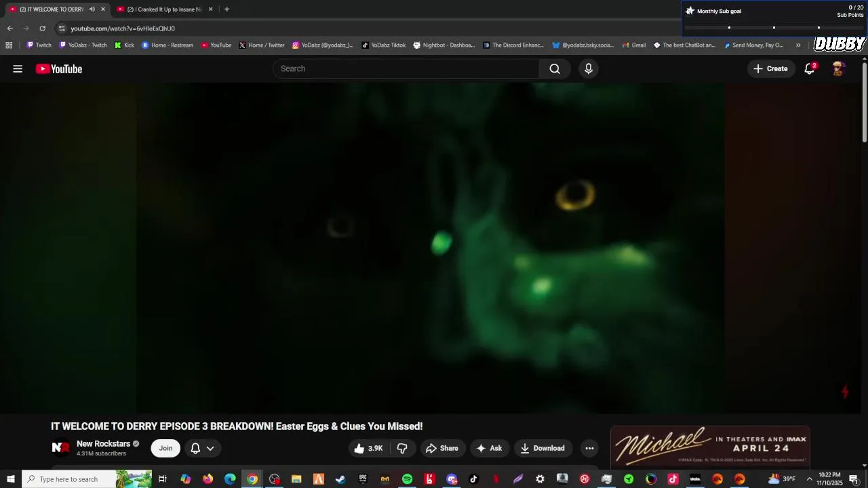Open YoDabz - Twitch bookmark

point(83,45)
